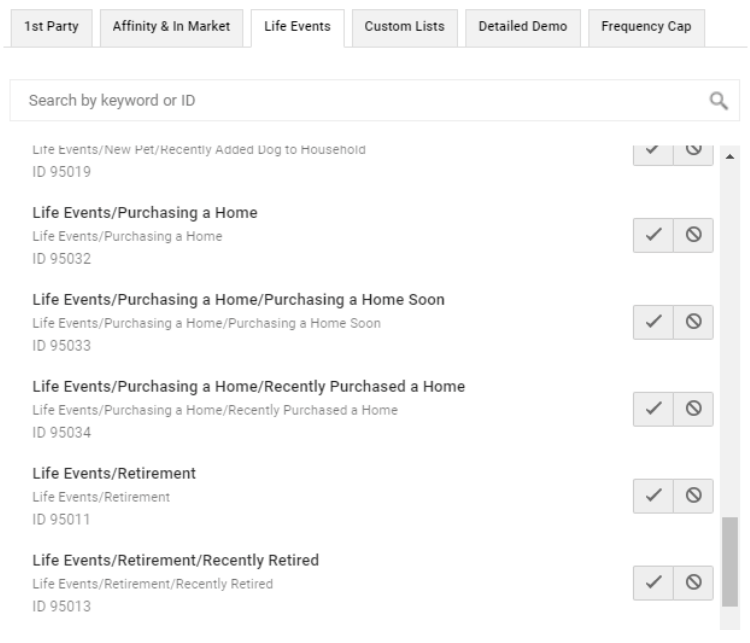
Task: Include the Purchasing a Home Soon segment
Action: (x=653, y=322)
